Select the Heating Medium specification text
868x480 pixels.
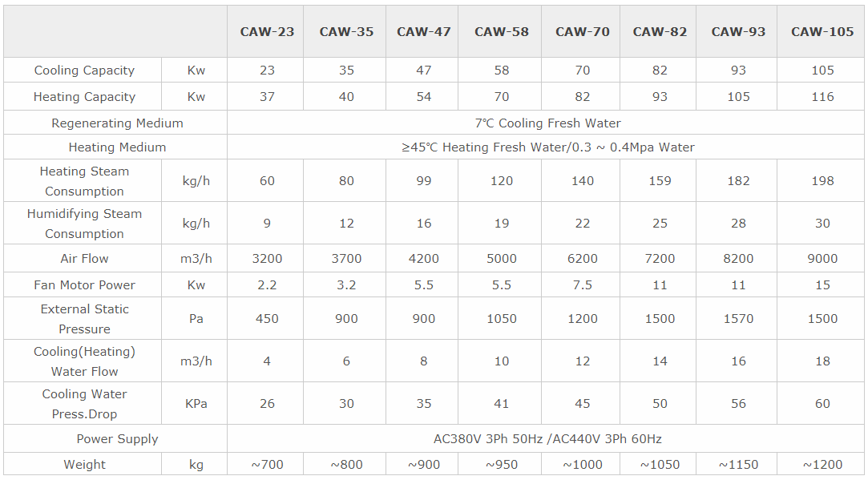547,147
